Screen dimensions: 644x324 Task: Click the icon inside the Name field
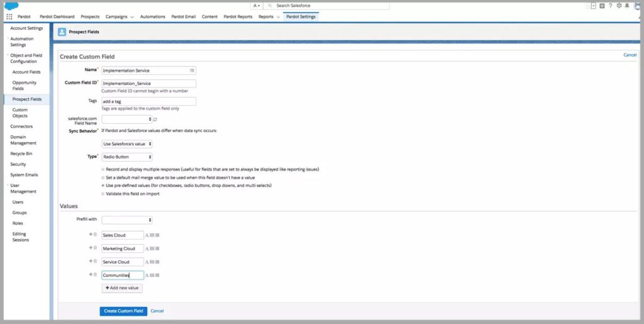point(192,70)
